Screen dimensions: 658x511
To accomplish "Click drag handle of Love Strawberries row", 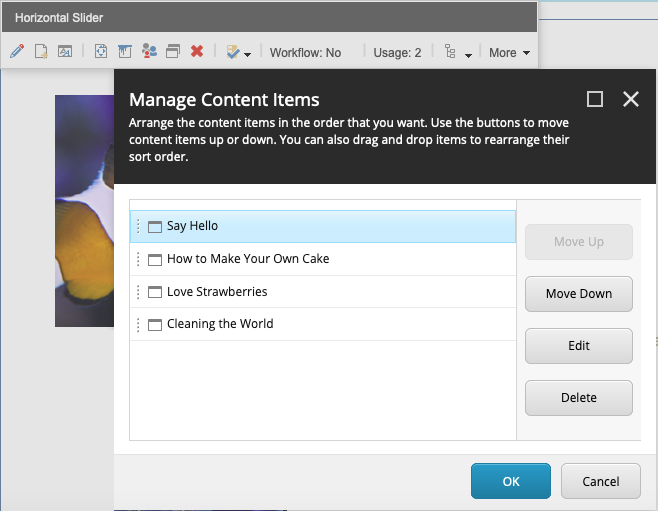I will point(138,292).
